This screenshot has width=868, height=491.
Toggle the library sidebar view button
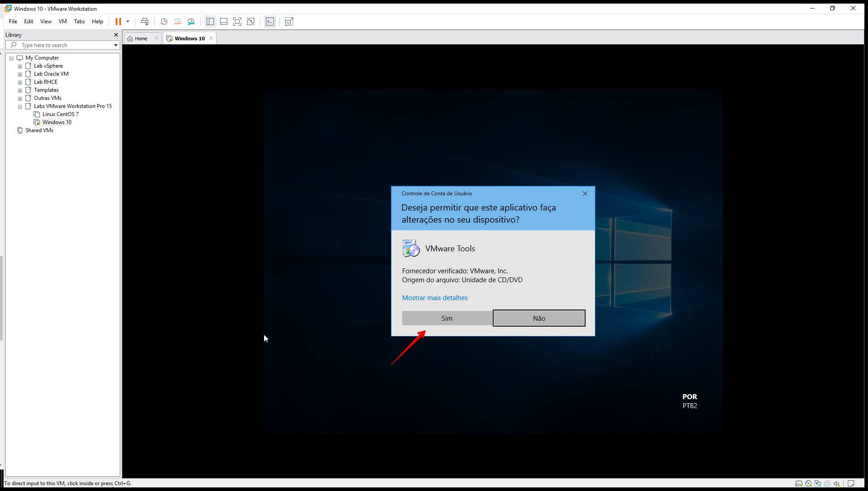click(210, 22)
